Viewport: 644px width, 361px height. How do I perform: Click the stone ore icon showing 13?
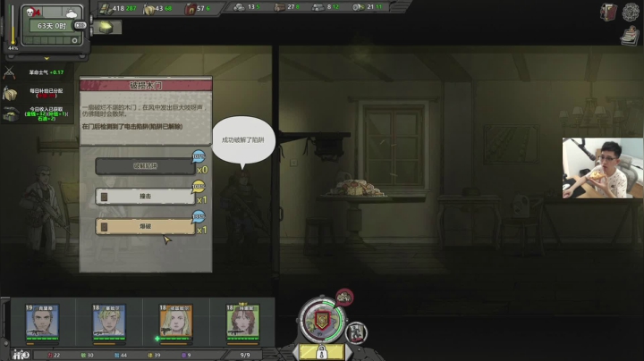[239, 7]
